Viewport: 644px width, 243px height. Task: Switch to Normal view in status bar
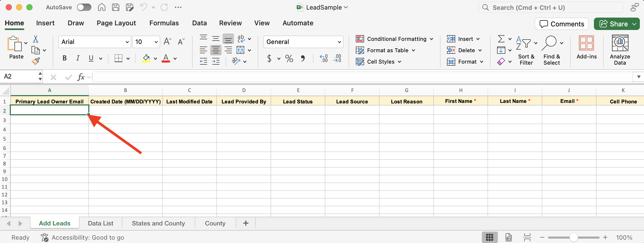point(490,237)
